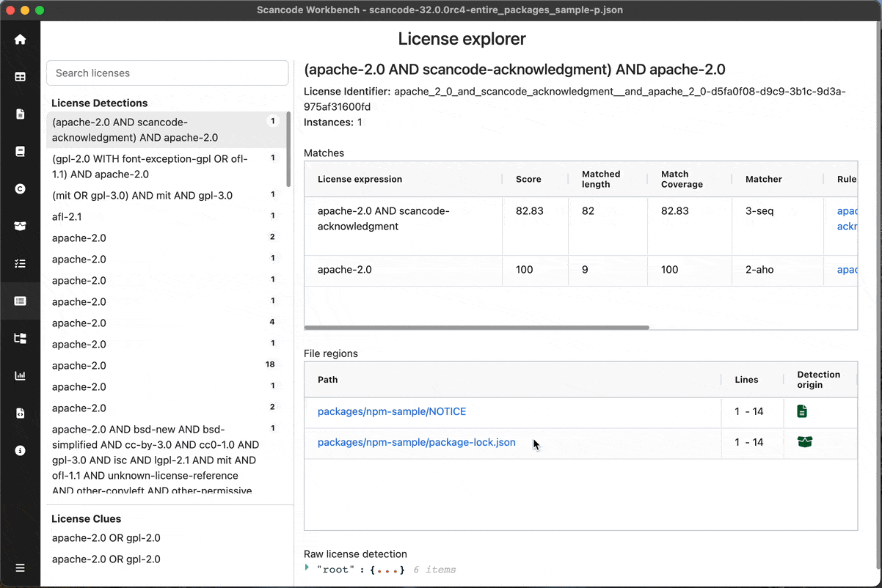Screen dimensions: 882x588
Task: Open the rule link in the 2-aho row
Action: (848, 270)
